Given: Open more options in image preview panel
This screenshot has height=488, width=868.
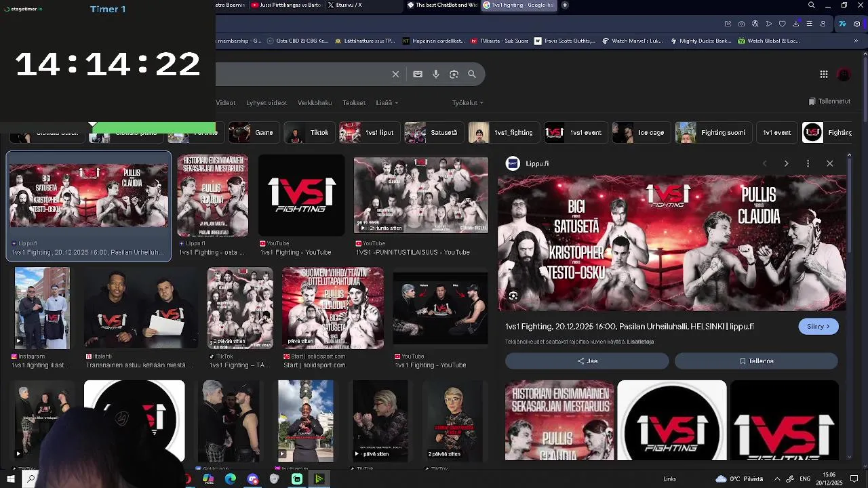Looking at the screenshot, I should 808,163.
